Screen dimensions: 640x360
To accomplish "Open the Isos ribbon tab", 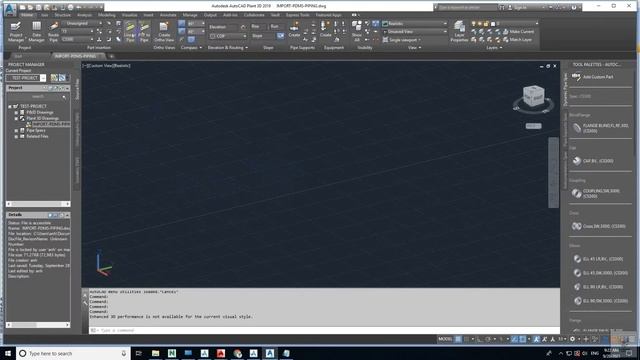I will [44, 15].
